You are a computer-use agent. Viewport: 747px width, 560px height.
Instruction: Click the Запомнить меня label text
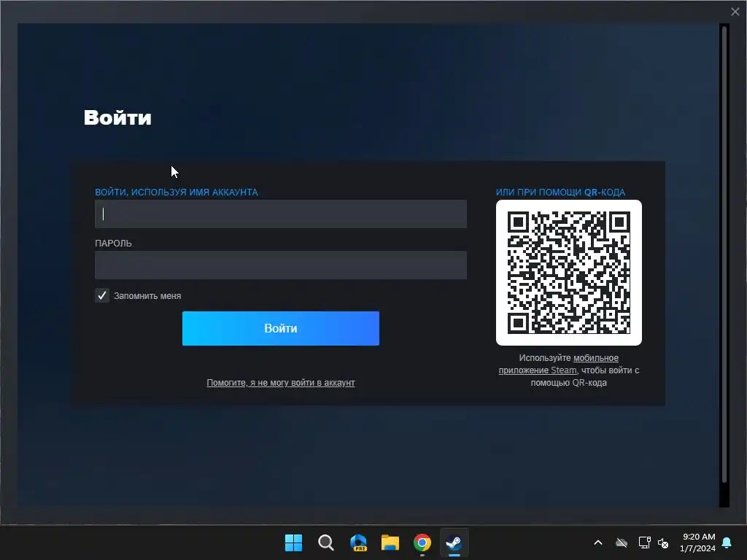[147, 296]
